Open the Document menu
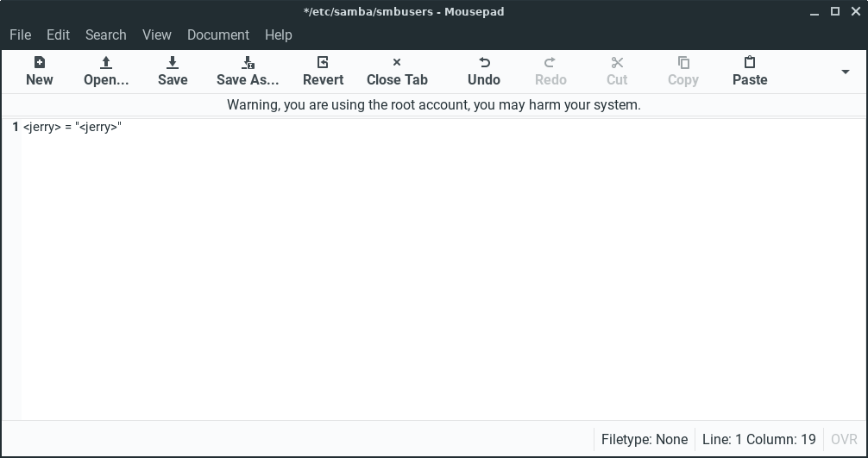868x458 pixels. 218,35
